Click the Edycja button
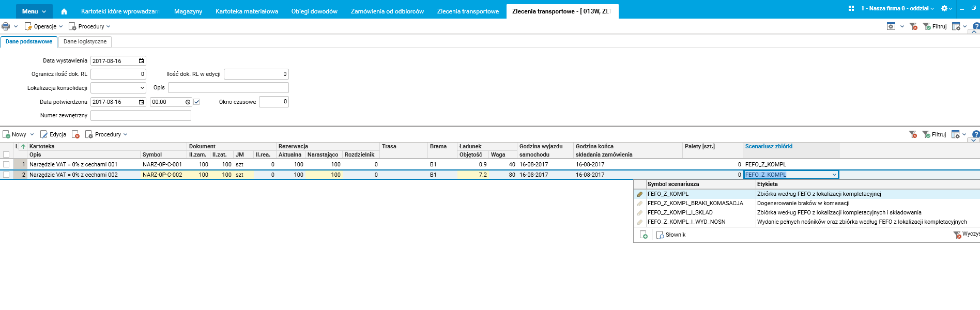The width and height of the screenshot is (980, 310). coord(53,134)
